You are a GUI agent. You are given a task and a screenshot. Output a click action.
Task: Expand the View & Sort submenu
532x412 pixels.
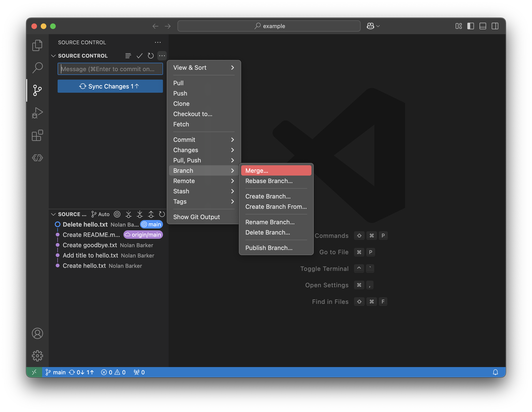tap(204, 68)
